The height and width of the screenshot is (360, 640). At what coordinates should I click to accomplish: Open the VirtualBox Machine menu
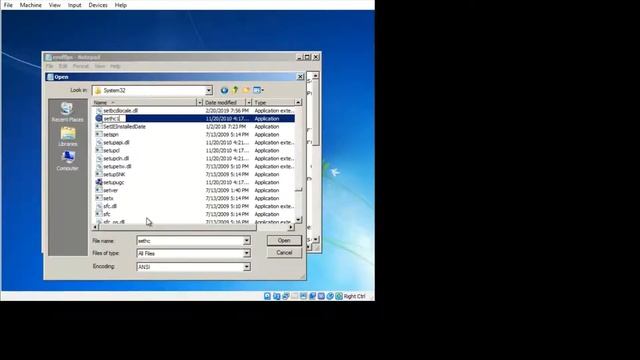click(x=31, y=5)
